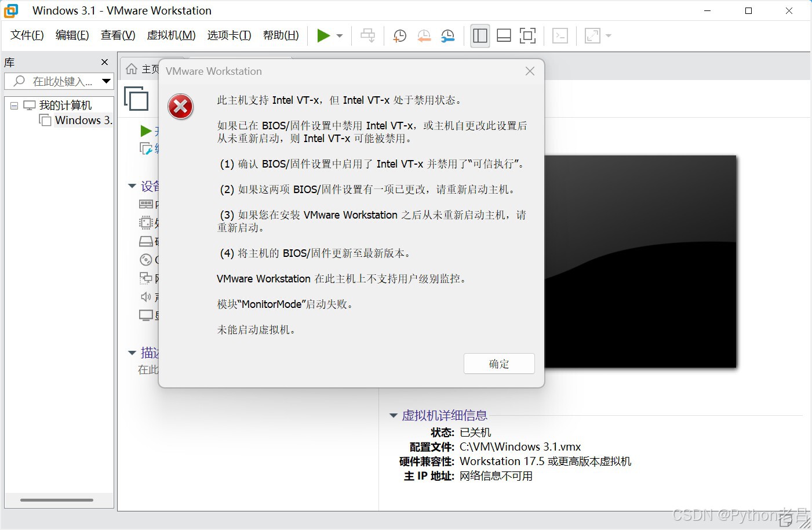This screenshot has width=812, height=530.
Task: Switch to the 主页 home tab
Action: [143, 69]
